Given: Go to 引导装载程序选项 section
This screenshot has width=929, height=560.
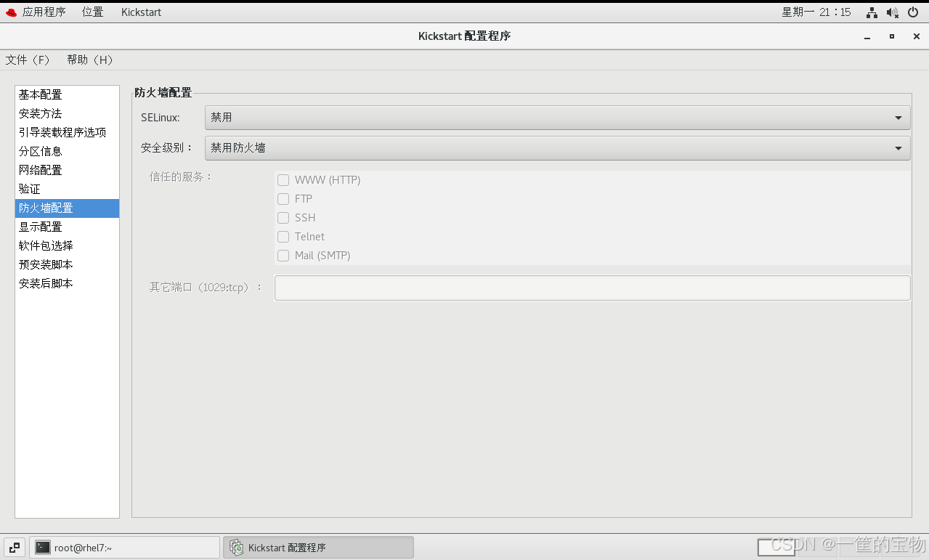Looking at the screenshot, I should [x=67, y=133].
